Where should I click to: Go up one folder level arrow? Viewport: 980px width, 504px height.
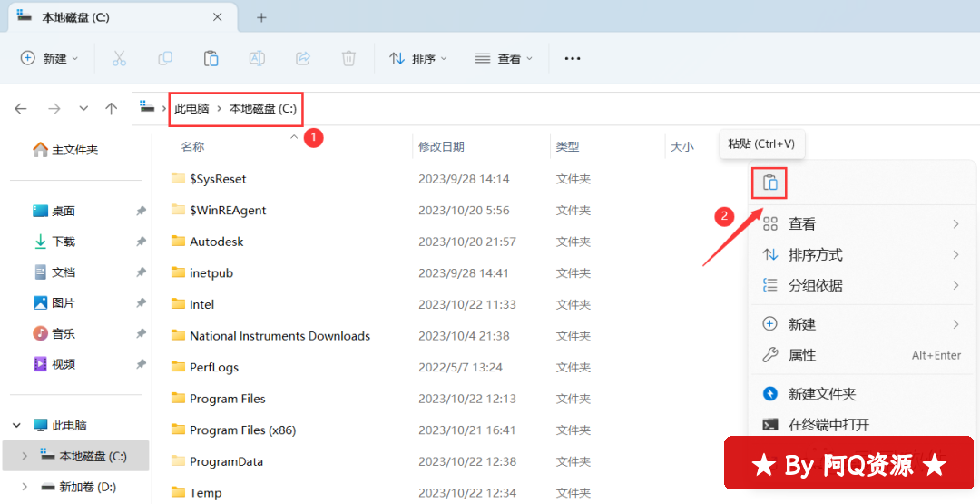[111, 108]
